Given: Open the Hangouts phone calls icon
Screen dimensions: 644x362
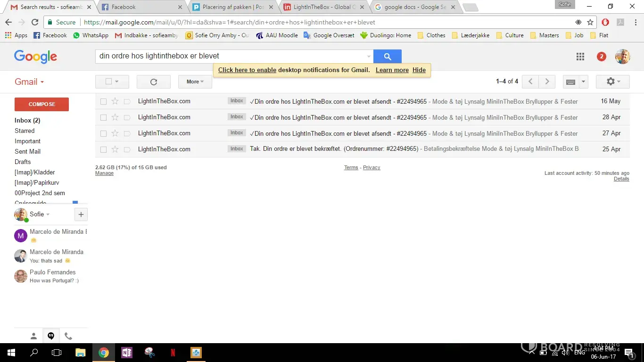Looking at the screenshot, I should pos(68,336).
